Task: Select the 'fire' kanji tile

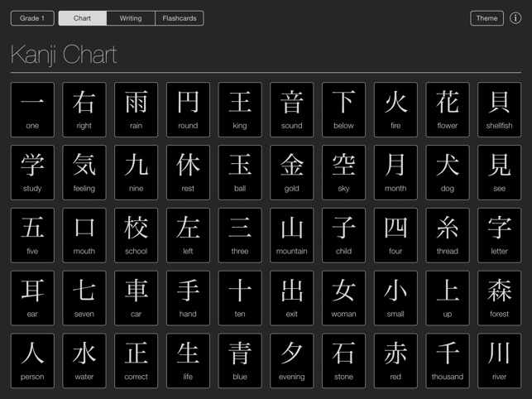Action: click(x=395, y=109)
